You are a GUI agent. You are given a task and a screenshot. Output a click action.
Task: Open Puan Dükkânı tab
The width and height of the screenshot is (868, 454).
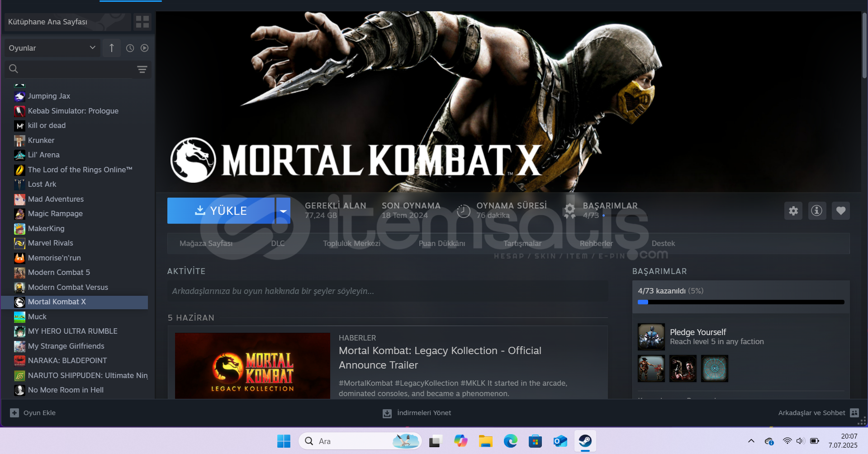[442, 243]
